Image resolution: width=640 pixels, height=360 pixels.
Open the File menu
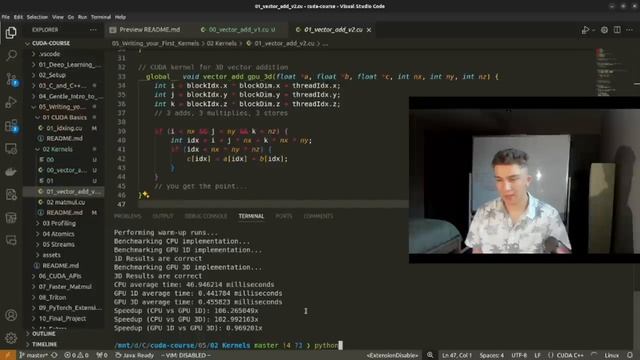[x=6, y=17]
